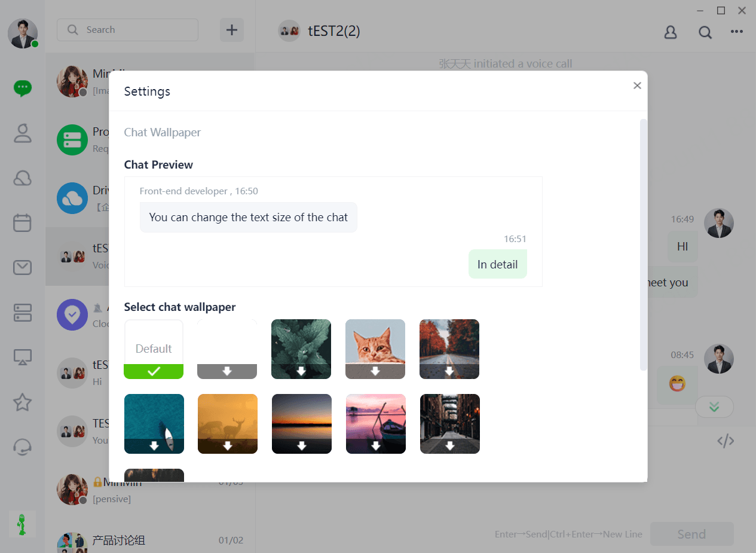The height and width of the screenshot is (553, 756).
Task: Close the Settings dialog
Action: (637, 85)
